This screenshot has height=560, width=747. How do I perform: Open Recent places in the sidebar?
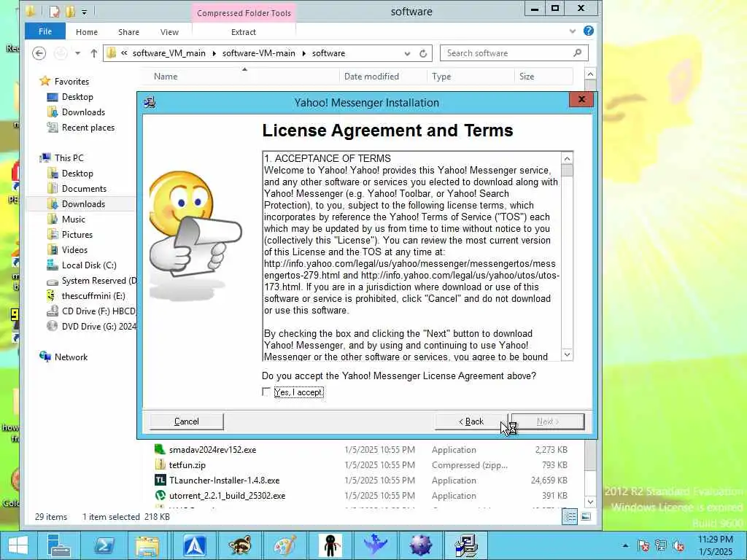88,128
